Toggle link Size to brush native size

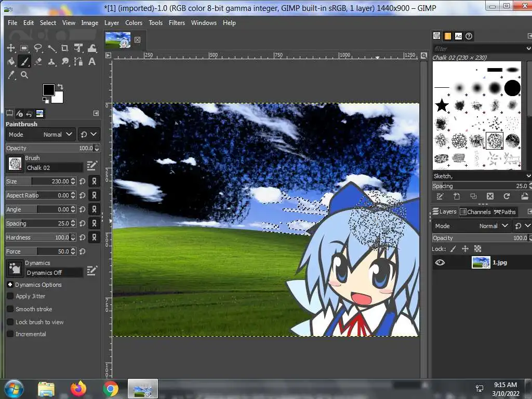[x=94, y=181]
